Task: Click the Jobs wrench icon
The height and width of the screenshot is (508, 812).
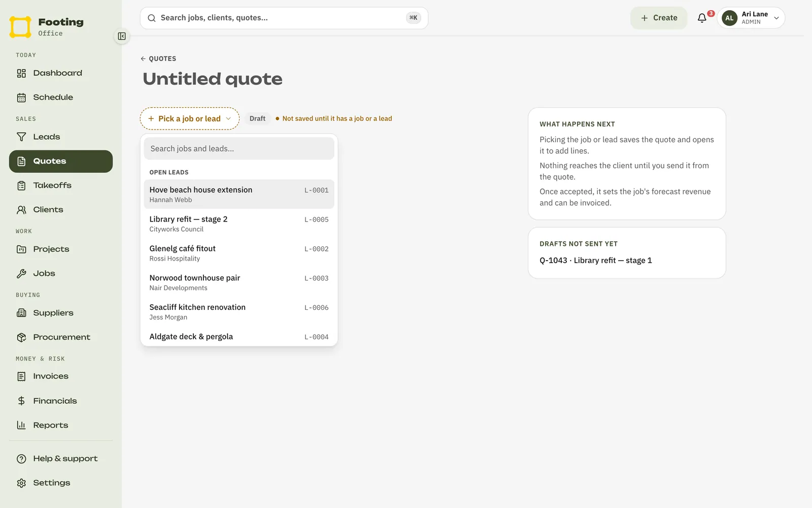Action: click(21, 273)
